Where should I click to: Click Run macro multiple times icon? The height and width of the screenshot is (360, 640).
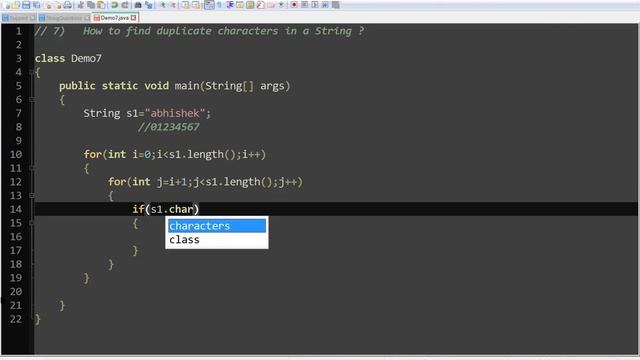(x=325, y=5)
